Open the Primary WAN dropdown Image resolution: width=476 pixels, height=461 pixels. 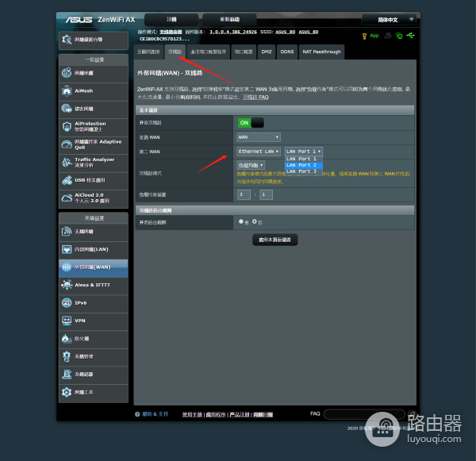pos(259,137)
